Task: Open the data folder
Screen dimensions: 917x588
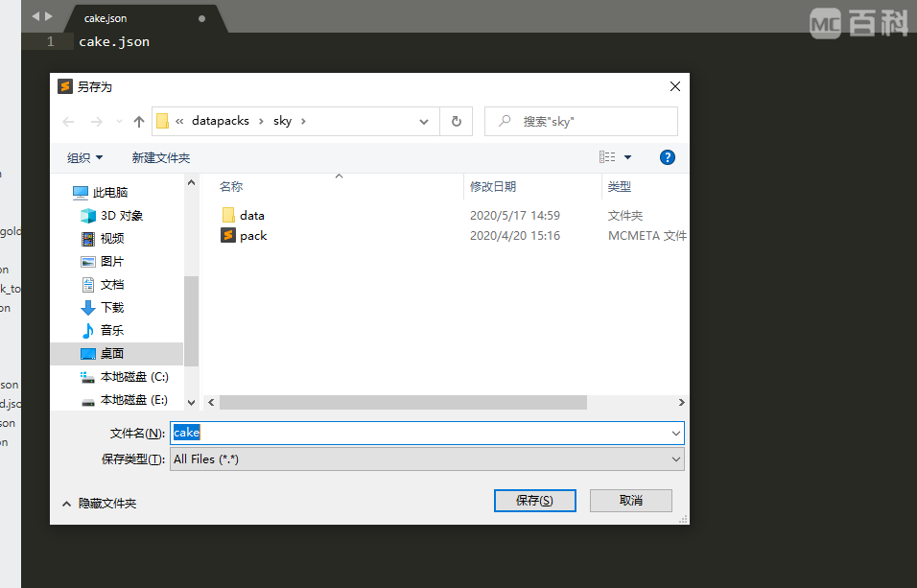Action: (x=251, y=216)
